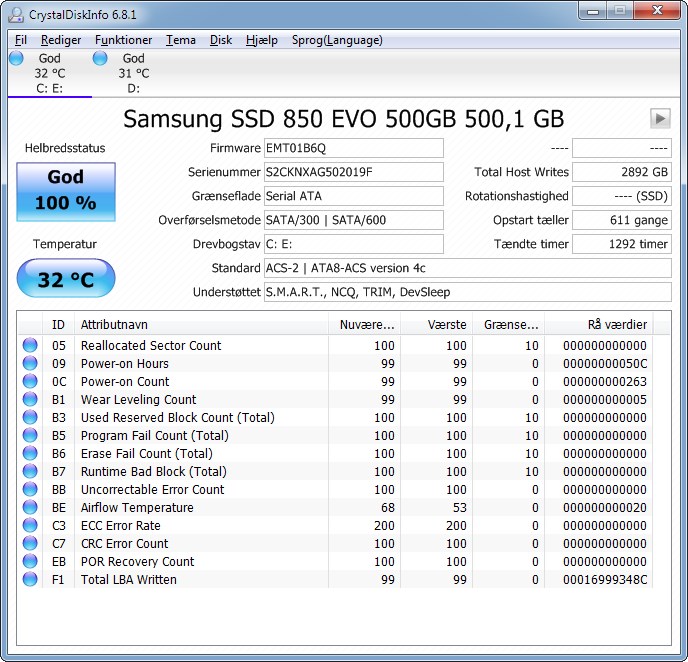Click status icon for Erase Fail Count

coord(30,453)
